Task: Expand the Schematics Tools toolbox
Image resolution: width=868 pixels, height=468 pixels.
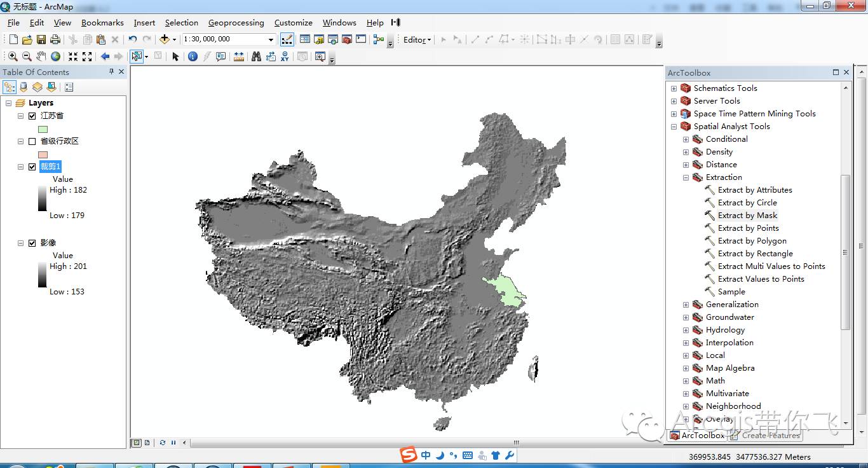Action: (x=674, y=88)
